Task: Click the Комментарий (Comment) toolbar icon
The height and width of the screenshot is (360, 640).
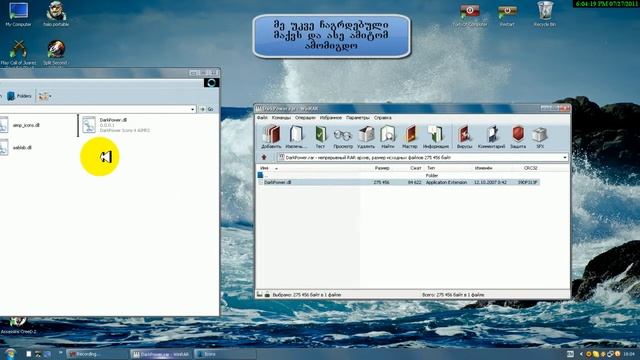Action: 491,137
